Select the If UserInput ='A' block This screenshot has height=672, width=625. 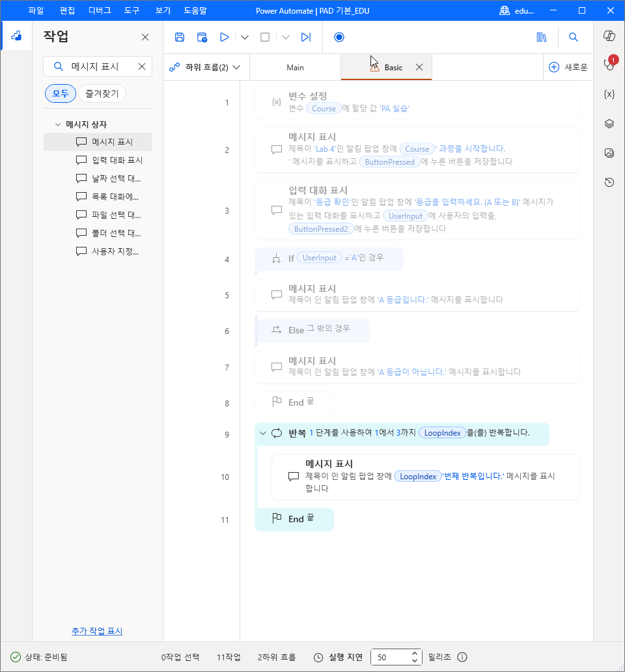[x=329, y=259]
